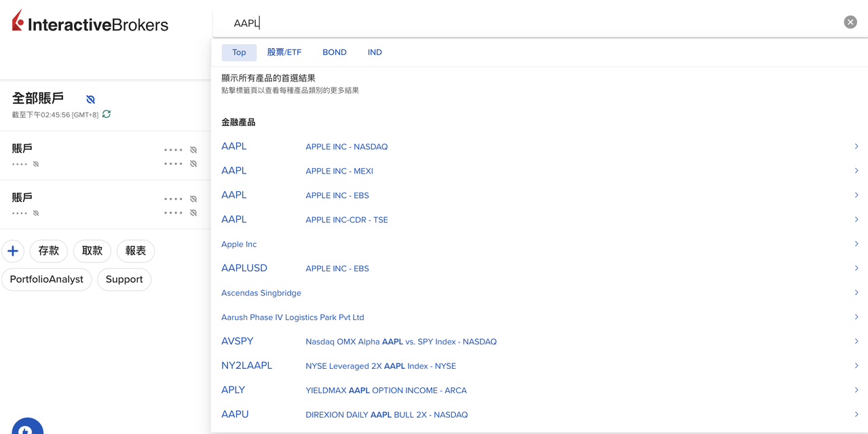Expand chevron on the AVSPY row
Screen dimensions: 868x434
[x=856, y=342]
